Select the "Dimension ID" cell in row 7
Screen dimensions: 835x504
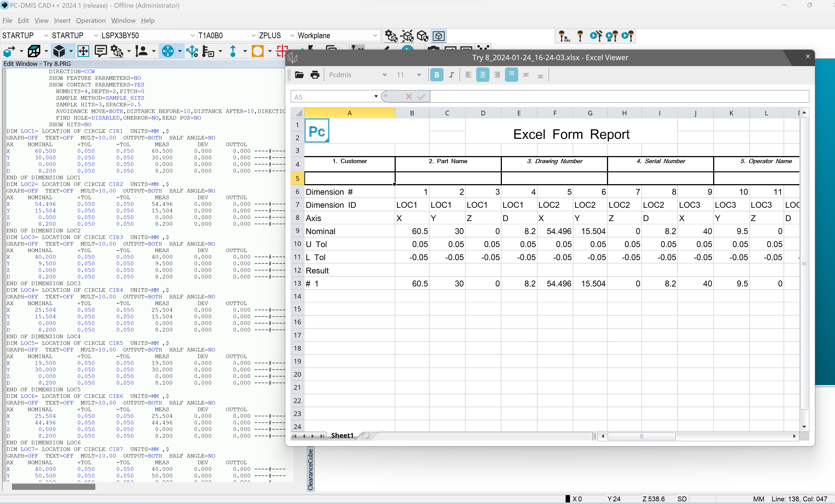point(349,205)
